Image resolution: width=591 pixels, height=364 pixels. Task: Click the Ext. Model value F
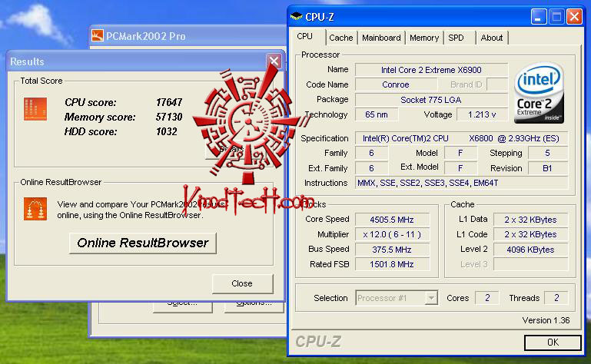(x=460, y=168)
